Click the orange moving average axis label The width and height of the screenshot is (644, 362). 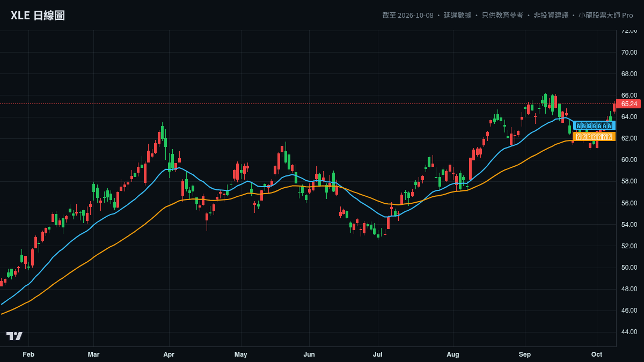point(594,137)
